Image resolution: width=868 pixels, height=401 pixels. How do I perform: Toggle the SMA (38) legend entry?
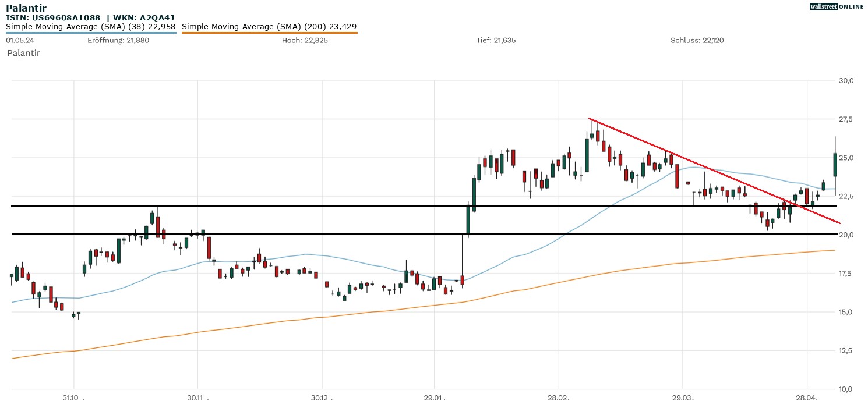click(91, 26)
